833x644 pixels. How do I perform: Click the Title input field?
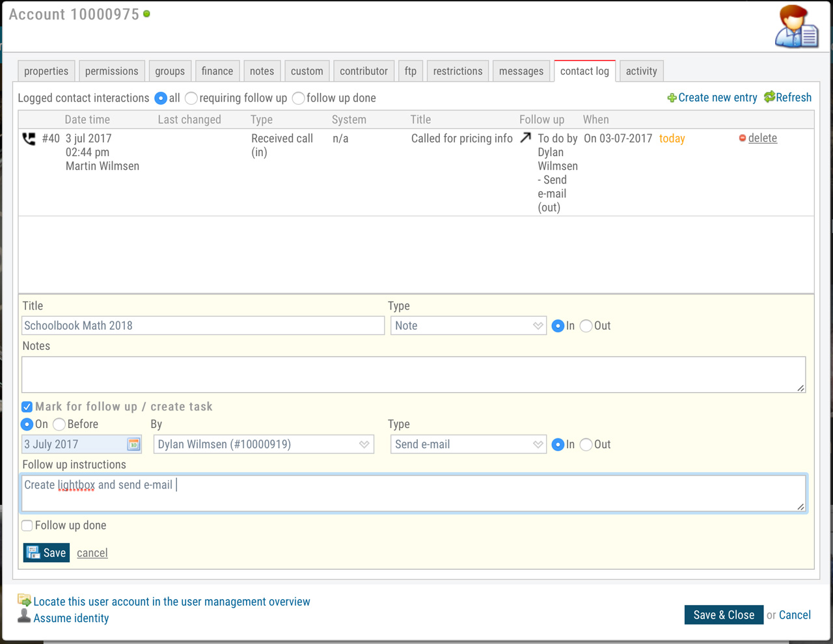[203, 326]
